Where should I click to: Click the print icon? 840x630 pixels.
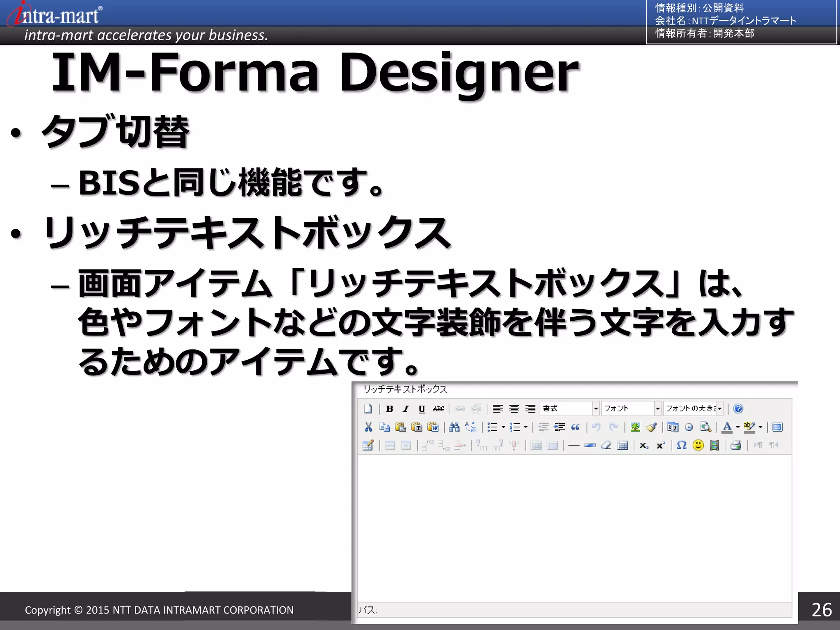736,445
